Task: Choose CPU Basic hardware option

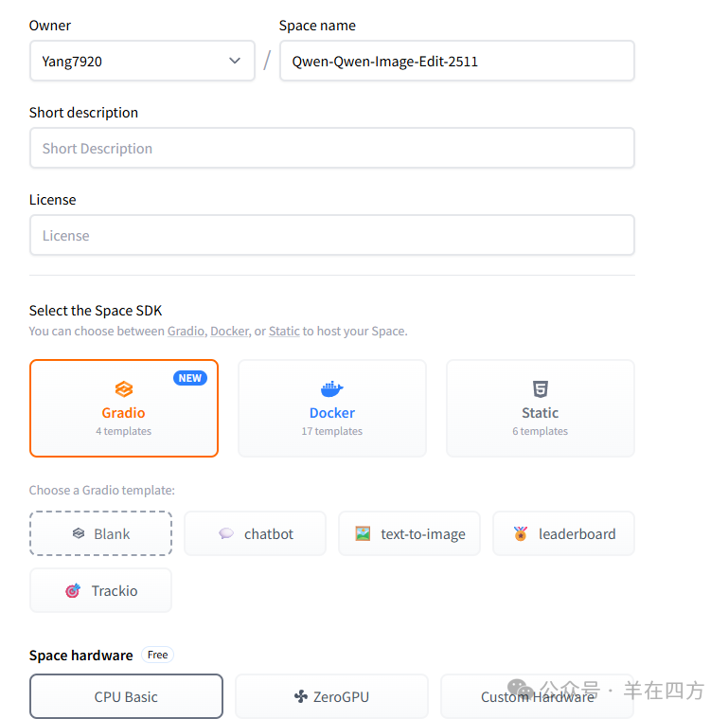Action: [126, 696]
